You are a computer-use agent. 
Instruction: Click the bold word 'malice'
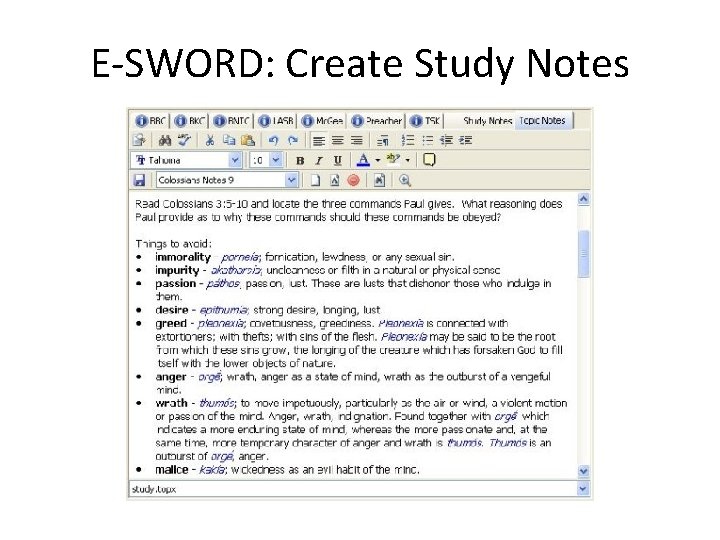click(172, 470)
